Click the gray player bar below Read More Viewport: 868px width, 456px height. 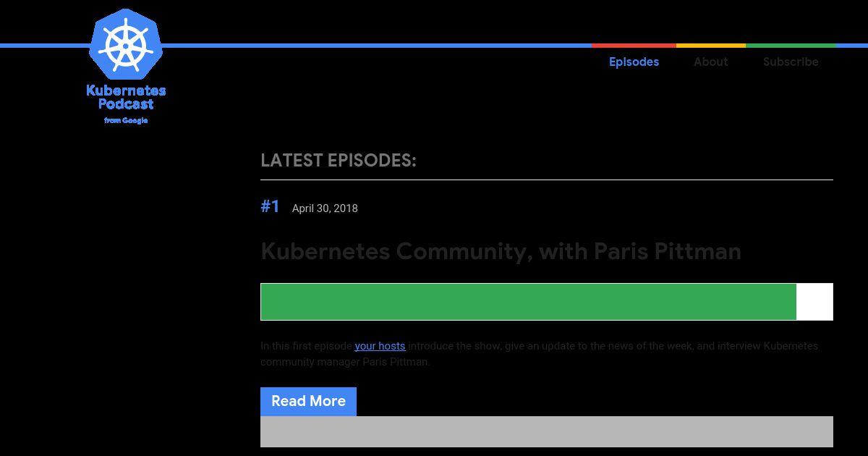click(x=547, y=431)
